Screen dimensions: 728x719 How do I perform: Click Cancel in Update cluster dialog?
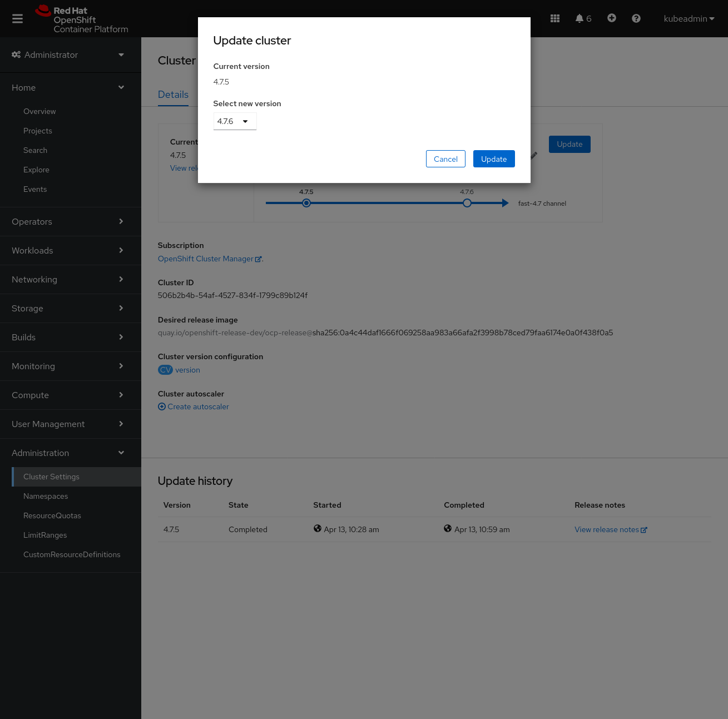click(x=445, y=159)
